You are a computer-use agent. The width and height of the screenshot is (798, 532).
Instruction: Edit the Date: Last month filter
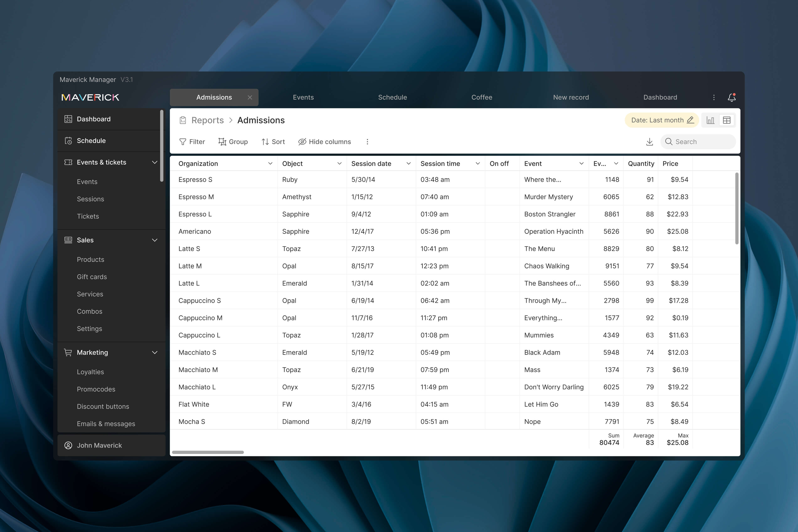pyautogui.click(x=690, y=120)
